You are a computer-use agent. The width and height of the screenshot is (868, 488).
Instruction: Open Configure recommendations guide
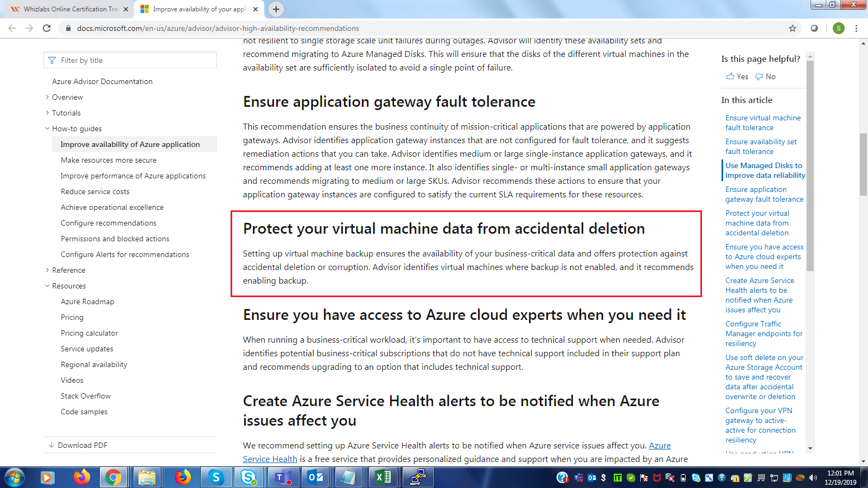pyautogui.click(x=108, y=223)
